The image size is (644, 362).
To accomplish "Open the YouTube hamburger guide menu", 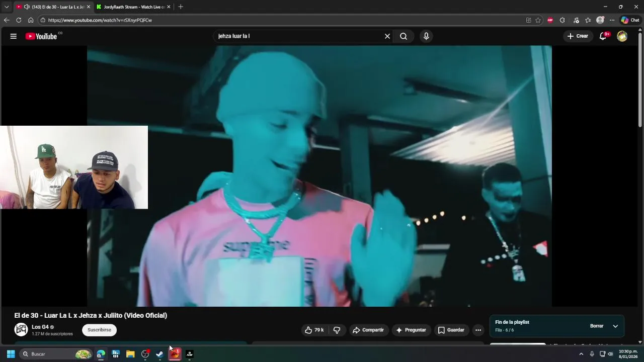I will (14, 36).
